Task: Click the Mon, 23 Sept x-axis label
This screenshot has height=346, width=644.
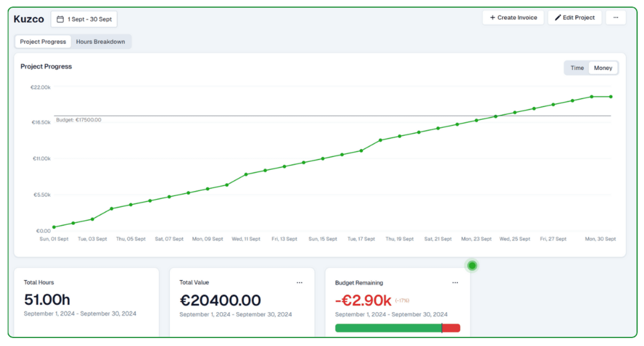Action: pyautogui.click(x=476, y=239)
